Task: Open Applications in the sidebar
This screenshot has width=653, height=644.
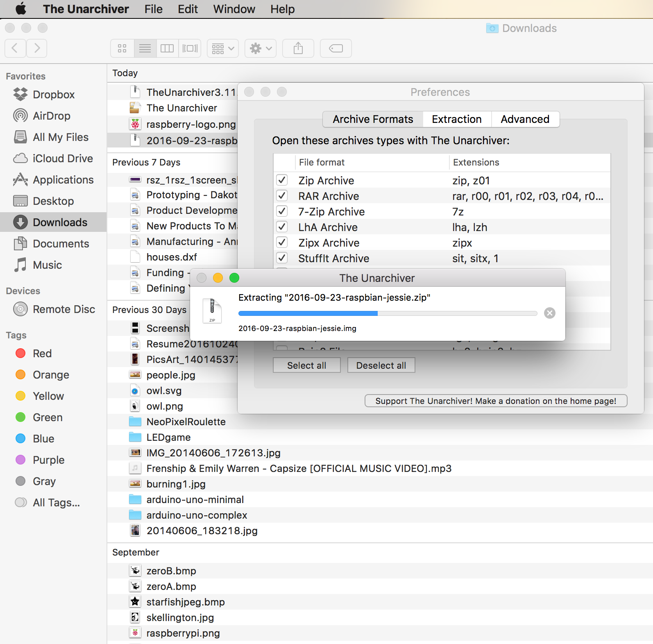Action: pos(53,180)
